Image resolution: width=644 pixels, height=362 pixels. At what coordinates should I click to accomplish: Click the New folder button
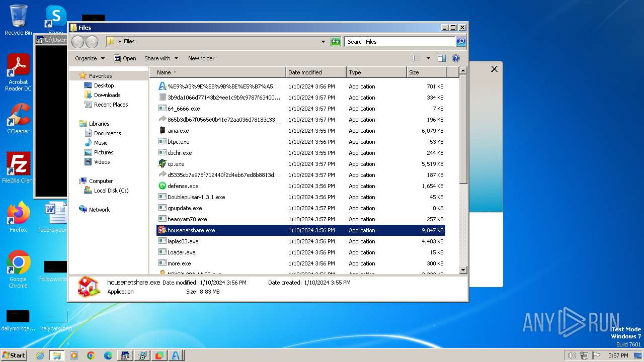(201, 58)
